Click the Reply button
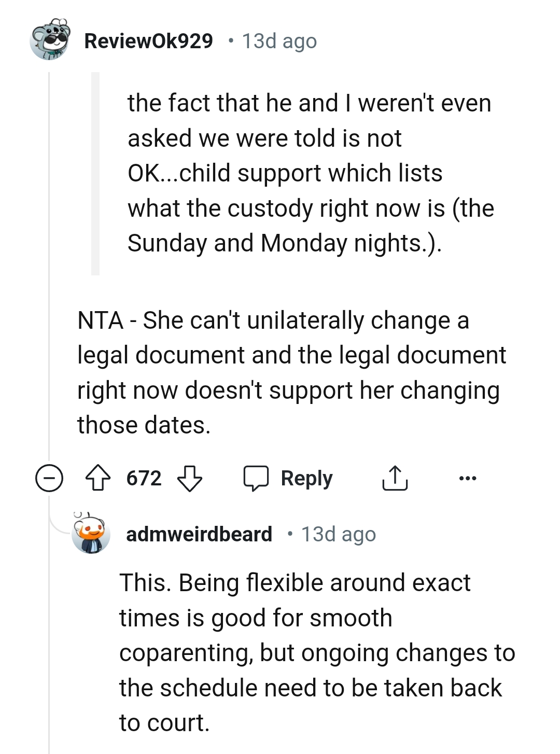 pos(305,478)
